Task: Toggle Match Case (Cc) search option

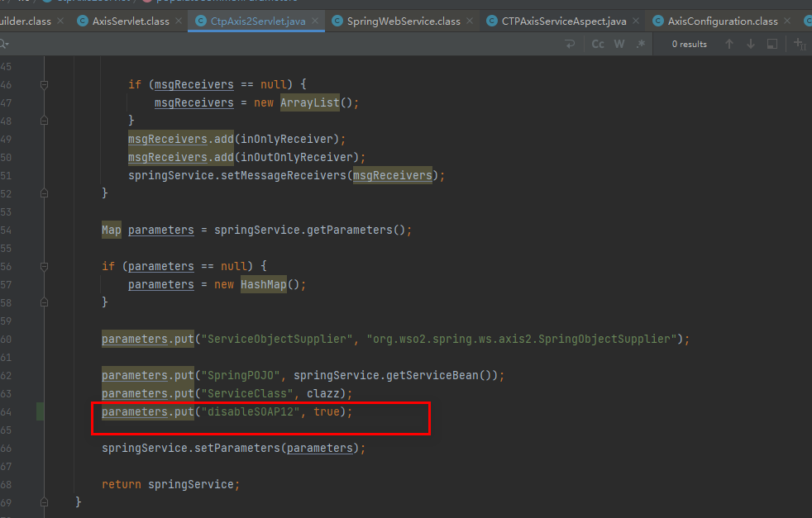Action: [598, 44]
